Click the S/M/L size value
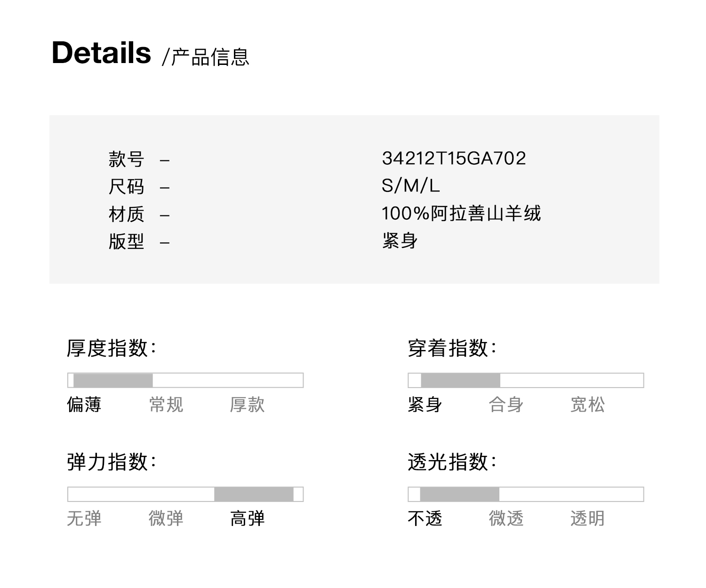The height and width of the screenshot is (588, 706). click(410, 186)
